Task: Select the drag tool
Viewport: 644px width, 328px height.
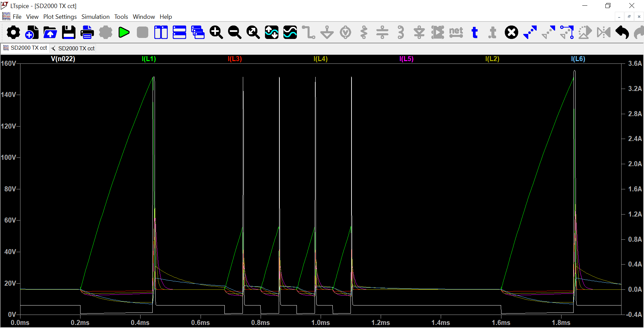Action: (x=567, y=33)
